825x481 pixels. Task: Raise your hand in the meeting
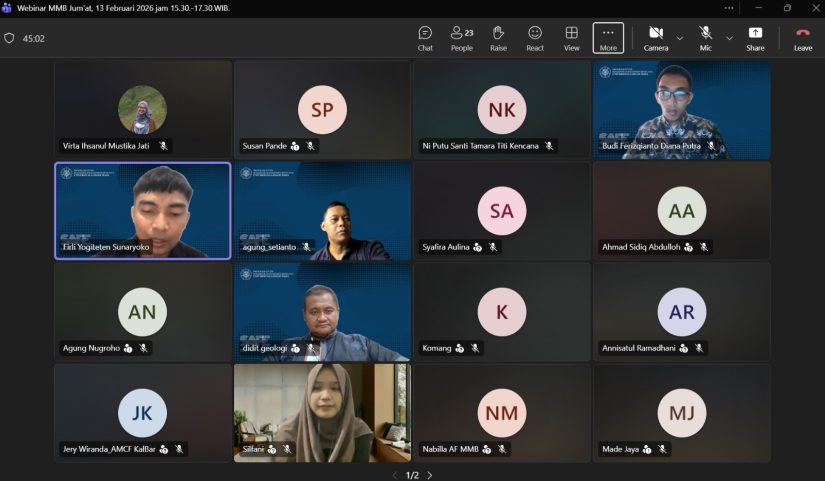(x=498, y=38)
